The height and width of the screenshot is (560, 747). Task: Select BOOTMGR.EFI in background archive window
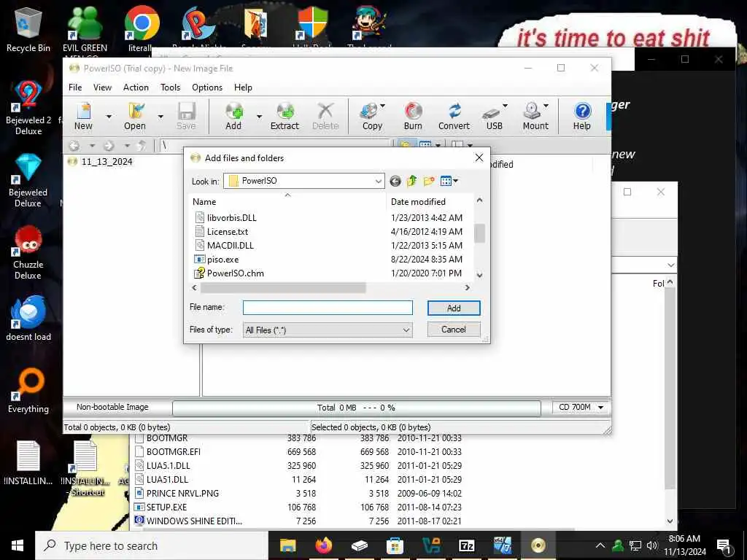click(x=174, y=451)
